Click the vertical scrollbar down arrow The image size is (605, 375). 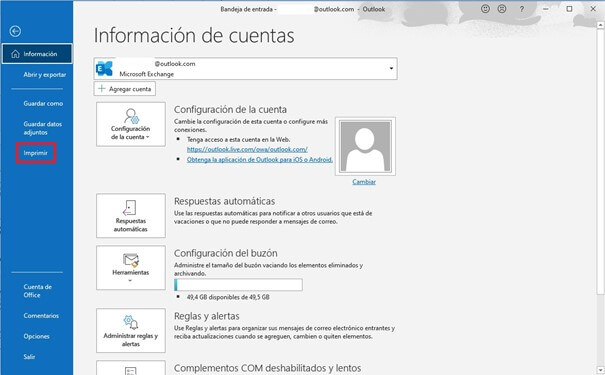click(x=600, y=371)
